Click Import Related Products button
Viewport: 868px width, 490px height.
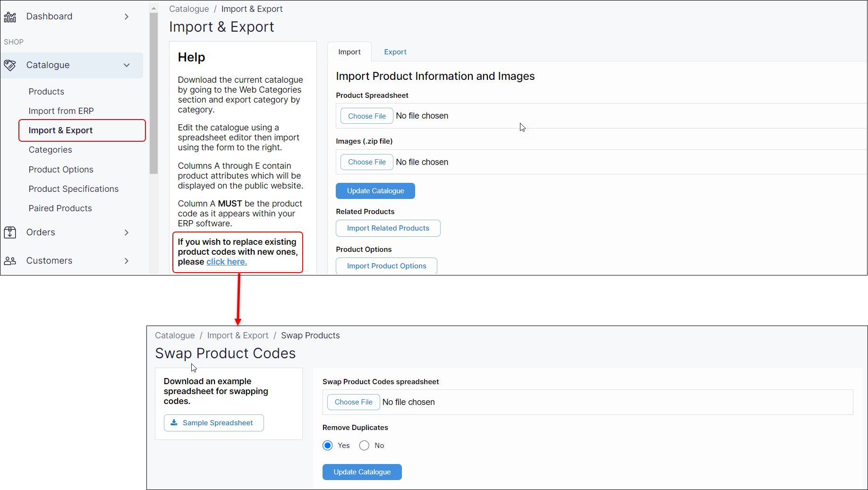pos(388,228)
